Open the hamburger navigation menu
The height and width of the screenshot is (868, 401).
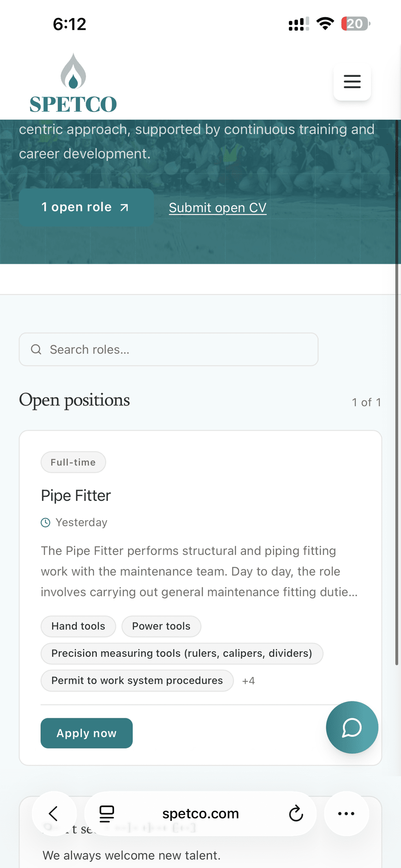click(352, 82)
